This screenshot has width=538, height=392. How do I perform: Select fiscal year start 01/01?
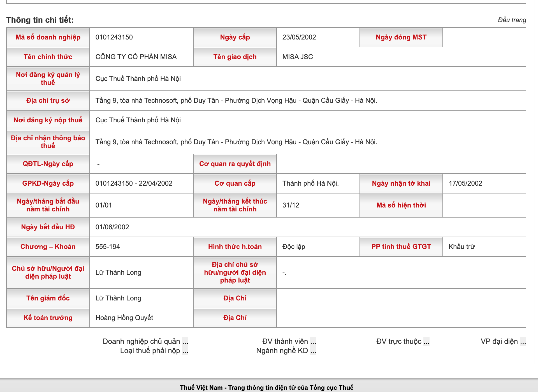point(104,205)
